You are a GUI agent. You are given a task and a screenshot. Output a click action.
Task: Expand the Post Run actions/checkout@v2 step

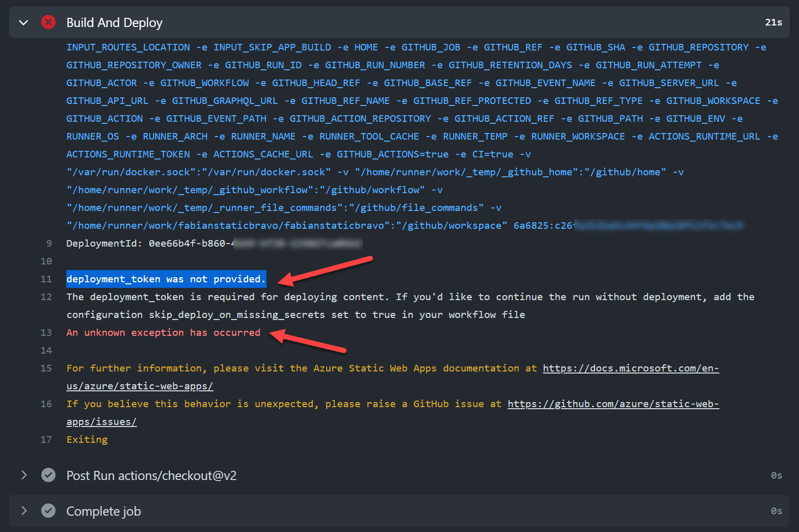pyautogui.click(x=23, y=475)
